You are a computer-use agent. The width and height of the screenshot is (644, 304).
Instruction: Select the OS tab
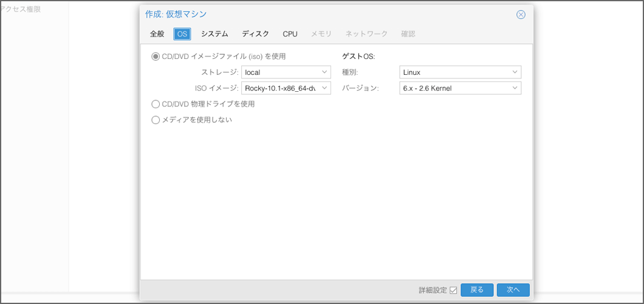point(182,34)
